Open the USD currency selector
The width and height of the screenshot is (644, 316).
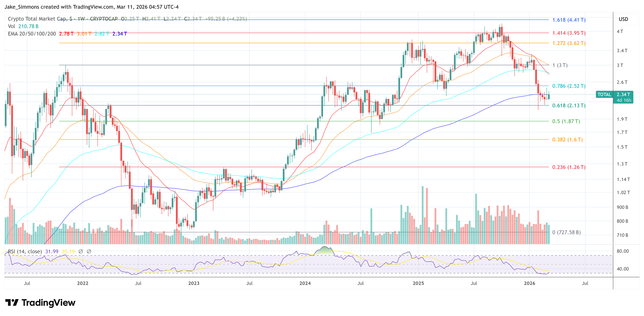[x=623, y=19]
